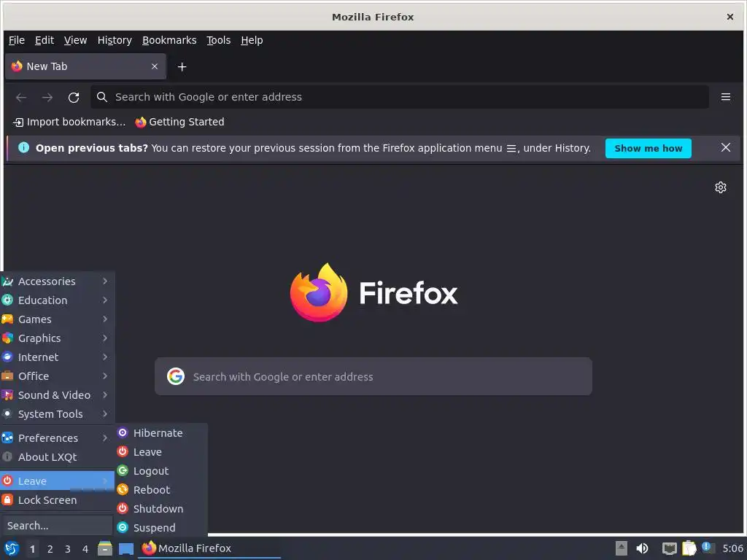
Task: Click the show desktop taskbar icon
Action: coord(126,548)
